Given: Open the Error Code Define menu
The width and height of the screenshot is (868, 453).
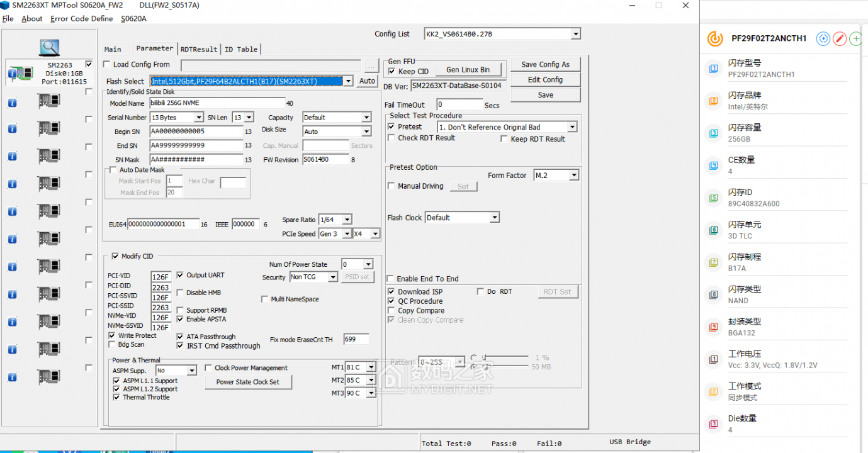Looking at the screenshot, I should [82, 19].
